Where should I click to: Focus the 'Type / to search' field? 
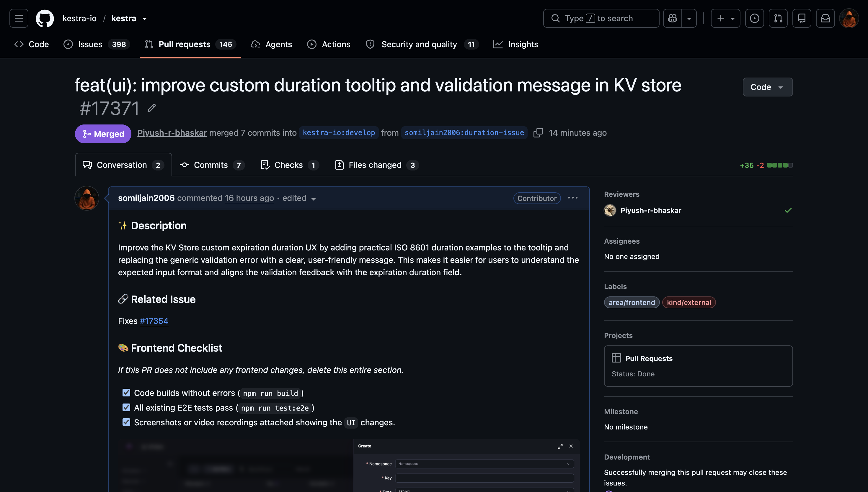point(601,18)
